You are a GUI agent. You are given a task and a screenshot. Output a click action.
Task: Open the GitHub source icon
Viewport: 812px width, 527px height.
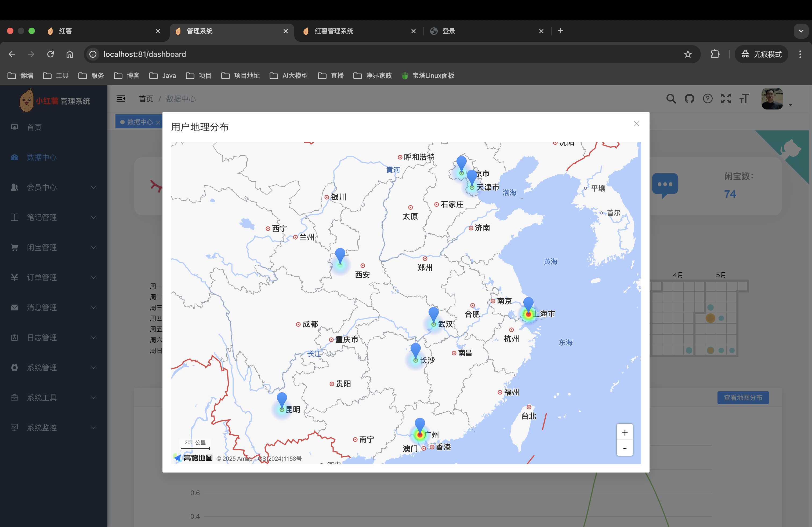[x=689, y=99]
